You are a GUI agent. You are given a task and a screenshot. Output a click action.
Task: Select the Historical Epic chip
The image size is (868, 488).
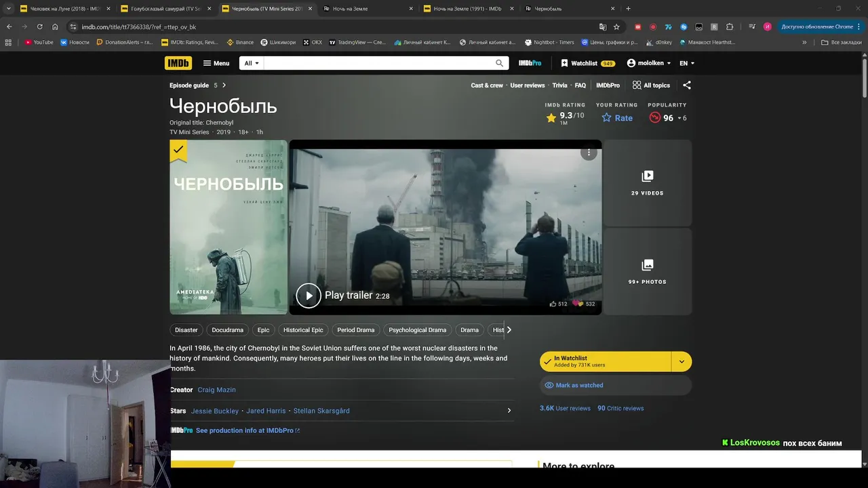pyautogui.click(x=303, y=330)
